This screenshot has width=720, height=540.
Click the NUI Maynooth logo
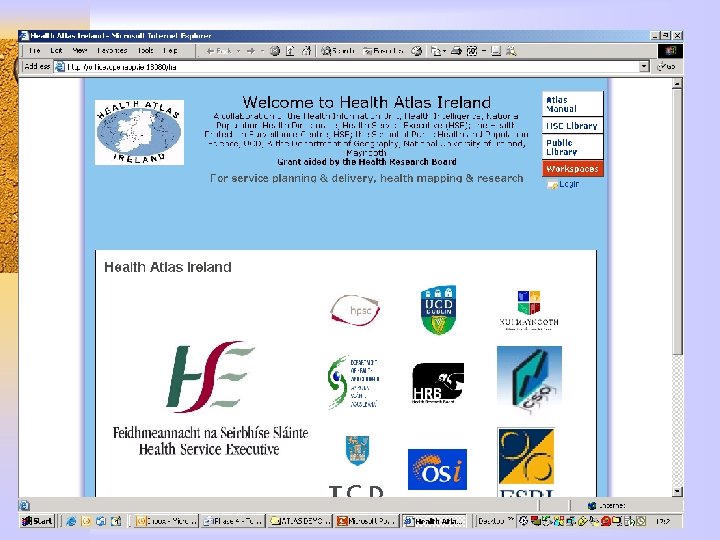(x=529, y=310)
